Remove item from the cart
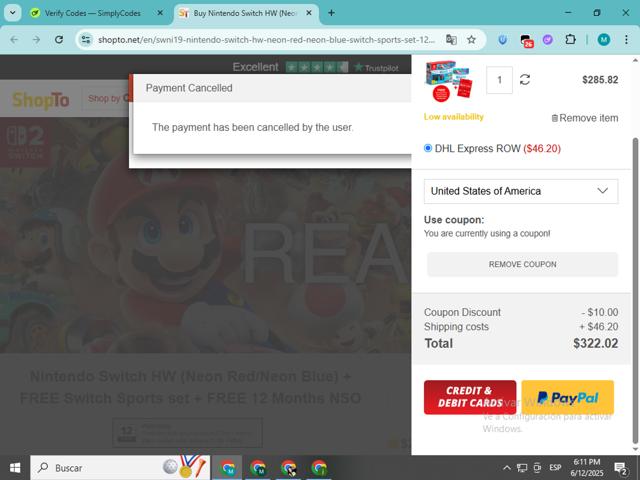The height and width of the screenshot is (480, 640). tap(584, 118)
